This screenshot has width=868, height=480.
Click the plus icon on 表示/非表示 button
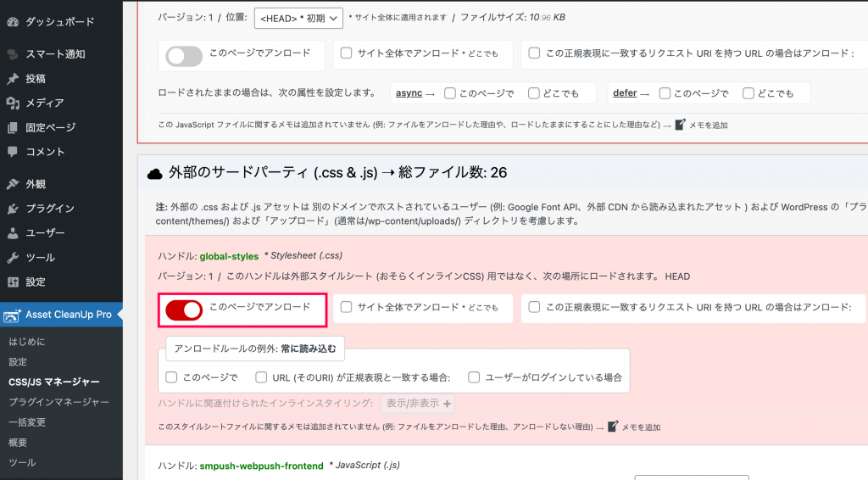coord(447,405)
